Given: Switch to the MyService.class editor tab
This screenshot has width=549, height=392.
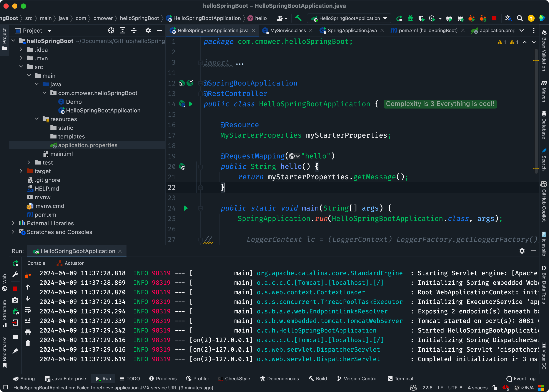Looking at the screenshot, I should [288, 30].
